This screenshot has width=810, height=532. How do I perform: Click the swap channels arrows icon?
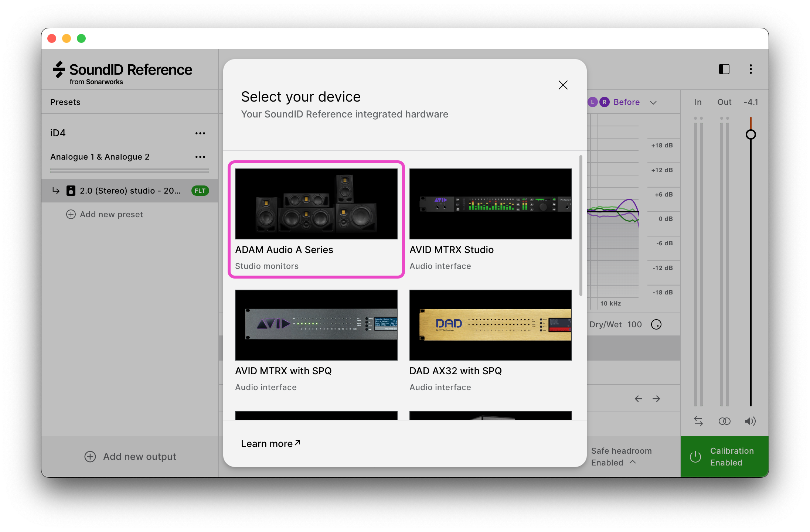[698, 421]
